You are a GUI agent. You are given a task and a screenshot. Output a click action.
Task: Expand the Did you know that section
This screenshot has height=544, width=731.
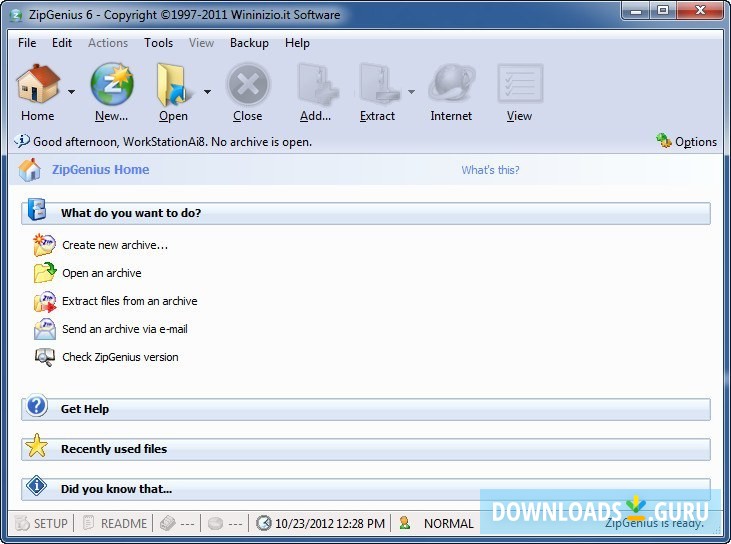366,489
